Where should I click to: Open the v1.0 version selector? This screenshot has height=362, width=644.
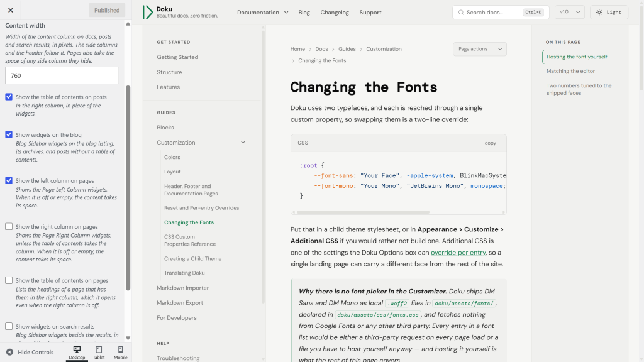570,13
